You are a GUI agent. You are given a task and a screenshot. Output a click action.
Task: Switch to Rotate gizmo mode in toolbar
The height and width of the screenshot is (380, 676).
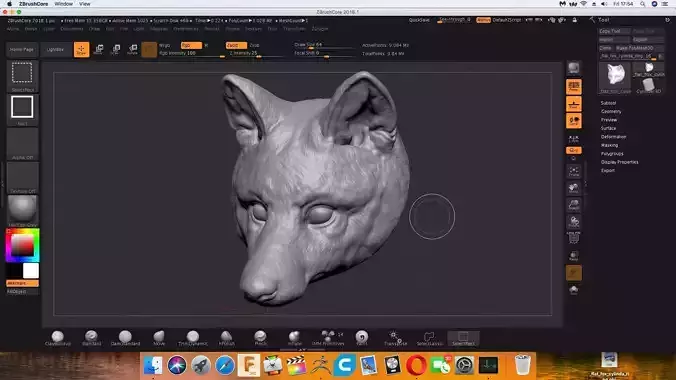click(132, 49)
